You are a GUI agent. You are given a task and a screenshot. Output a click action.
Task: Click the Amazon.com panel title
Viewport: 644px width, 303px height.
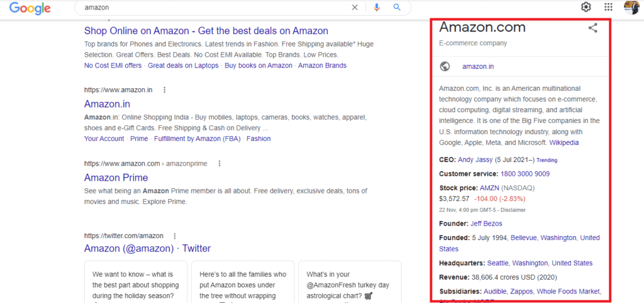[x=482, y=27]
